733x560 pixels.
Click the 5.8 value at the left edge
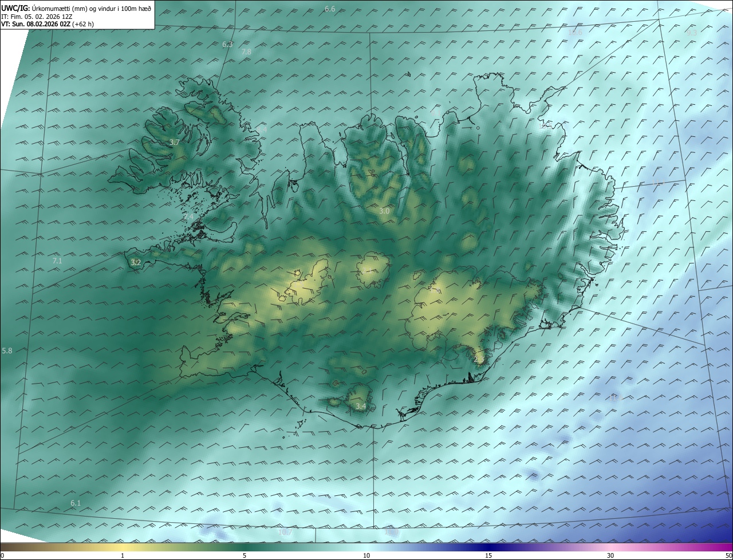click(7, 350)
